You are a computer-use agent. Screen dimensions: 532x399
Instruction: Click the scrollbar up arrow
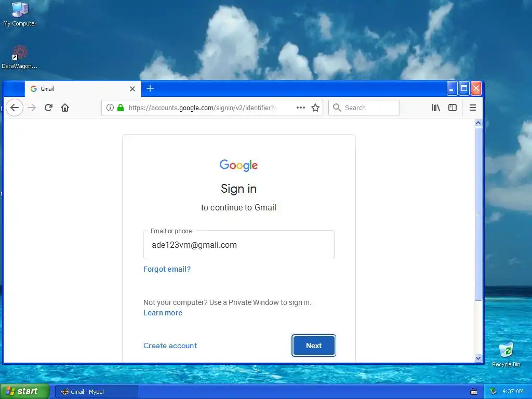click(478, 123)
